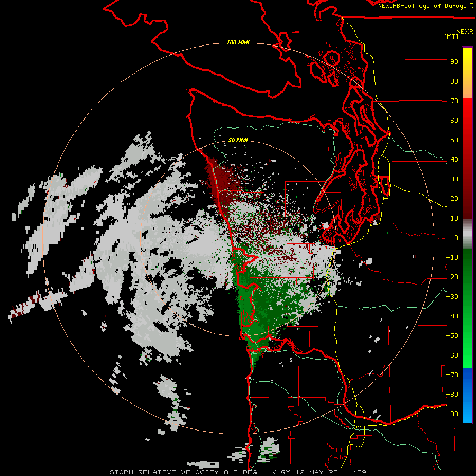Click the -70 value on velocity scale
Image resolution: width=476 pixels, height=476 pixels.
(x=452, y=375)
